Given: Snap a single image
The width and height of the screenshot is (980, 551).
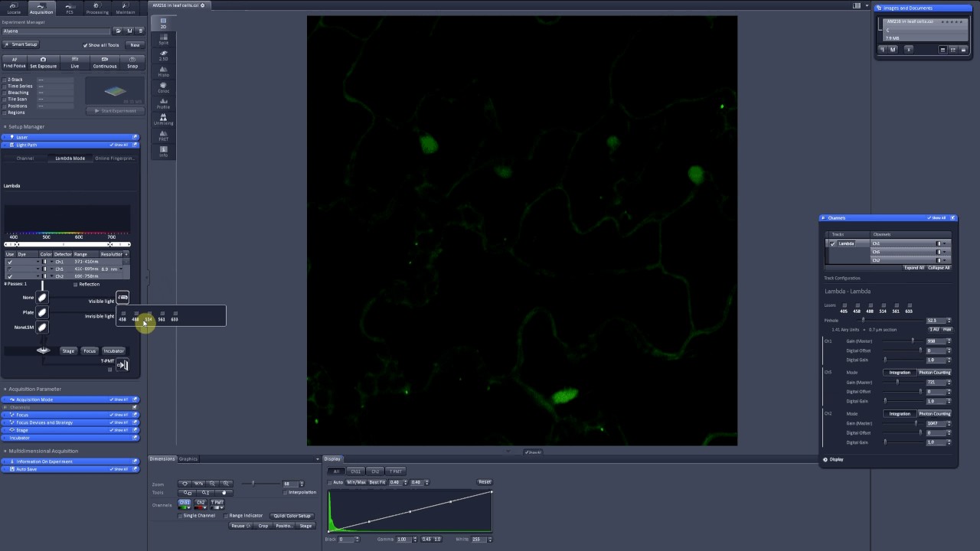Looking at the screenshot, I should point(132,63).
